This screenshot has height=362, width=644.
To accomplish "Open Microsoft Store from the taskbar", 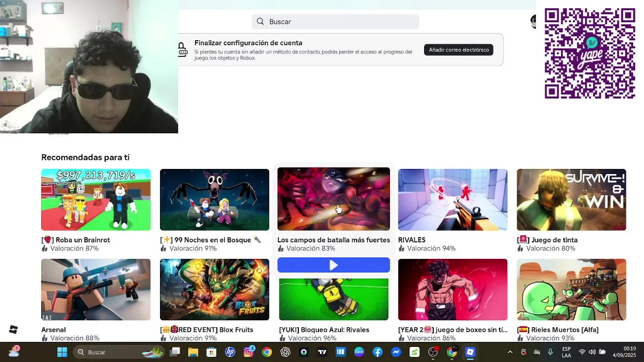I will [211, 352].
